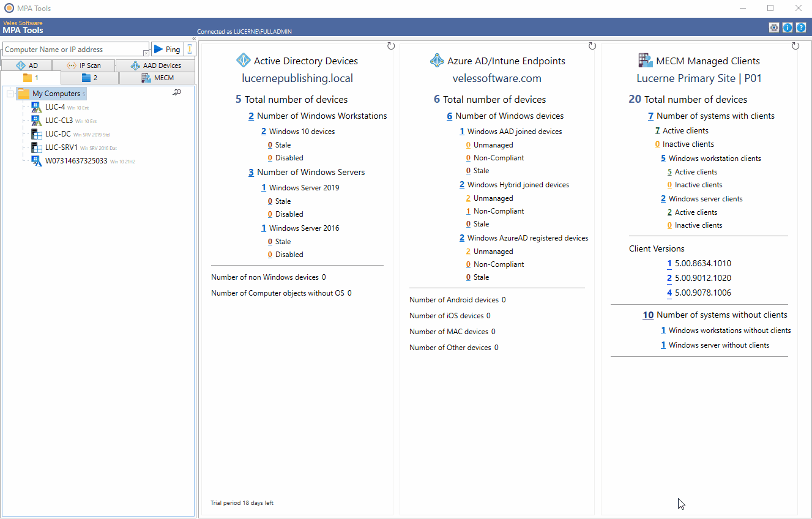This screenshot has width=812, height=519.
Task: Switch to folder tab 2
Action: [x=89, y=78]
